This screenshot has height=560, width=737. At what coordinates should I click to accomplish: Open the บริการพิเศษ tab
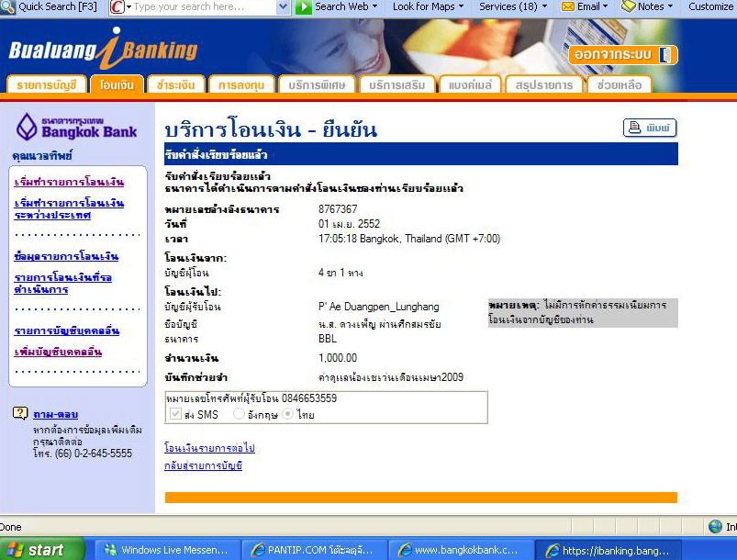[x=317, y=84]
